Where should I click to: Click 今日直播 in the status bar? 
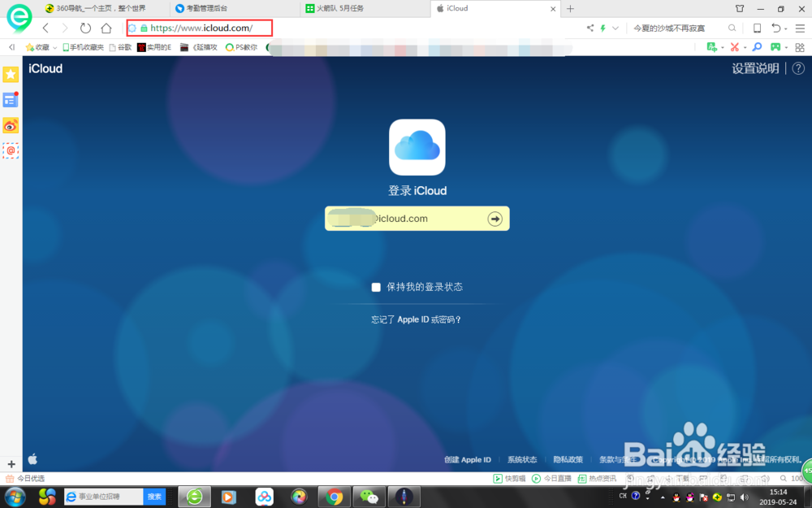pyautogui.click(x=551, y=479)
